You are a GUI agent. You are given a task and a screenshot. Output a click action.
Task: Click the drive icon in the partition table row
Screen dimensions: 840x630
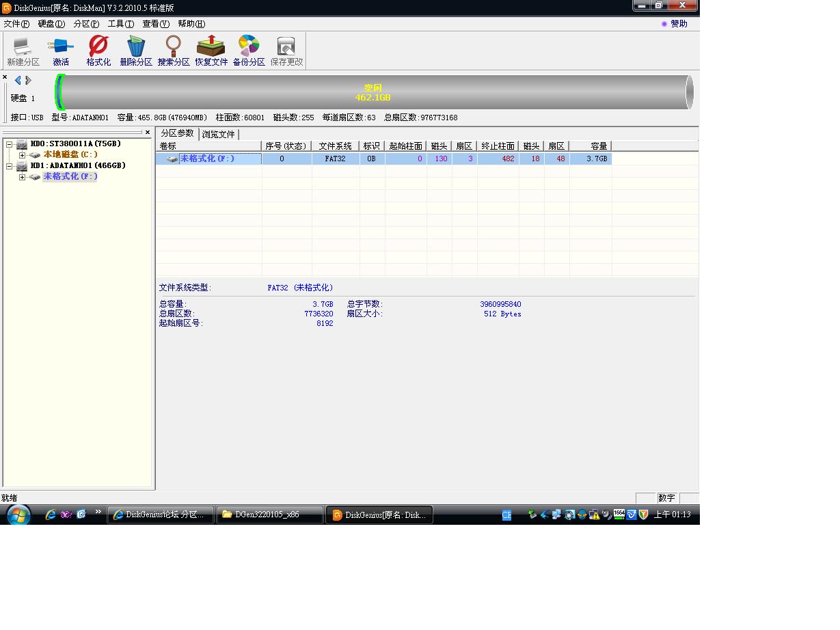[x=172, y=159]
